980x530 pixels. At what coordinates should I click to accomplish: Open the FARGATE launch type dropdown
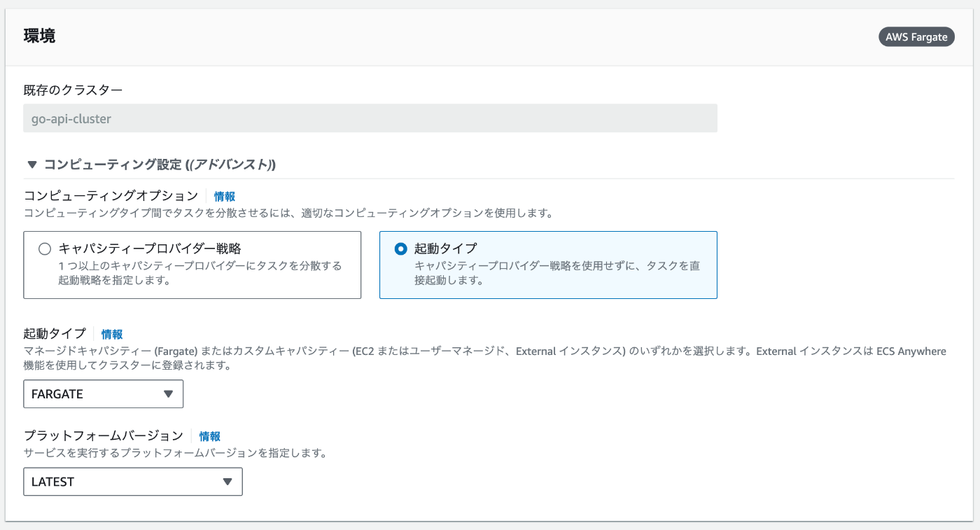click(103, 394)
